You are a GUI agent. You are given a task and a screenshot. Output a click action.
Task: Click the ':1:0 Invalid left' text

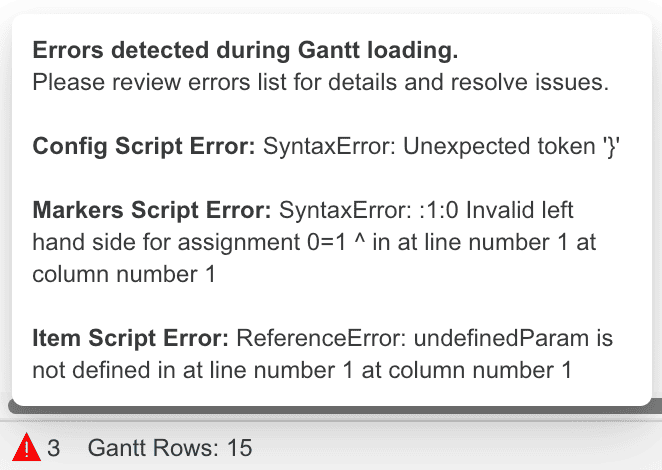(496, 210)
